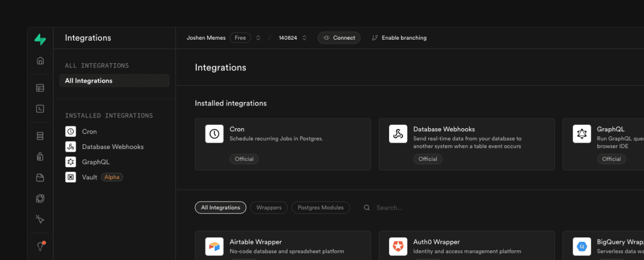Image resolution: width=644 pixels, height=260 pixels.
Task: Open the SQL Editor terminal icon
Action: point(40,108)
